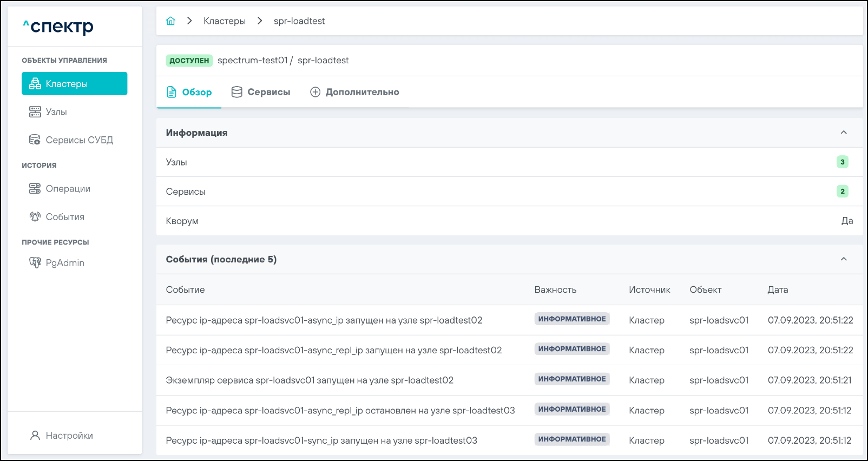Click the Сервисы count badge 2
Viewport: 868px width, 461px height.
(842, 191)
